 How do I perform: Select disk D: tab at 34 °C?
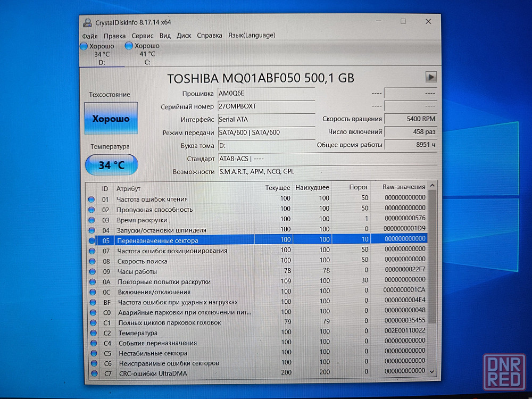[102, 54]
